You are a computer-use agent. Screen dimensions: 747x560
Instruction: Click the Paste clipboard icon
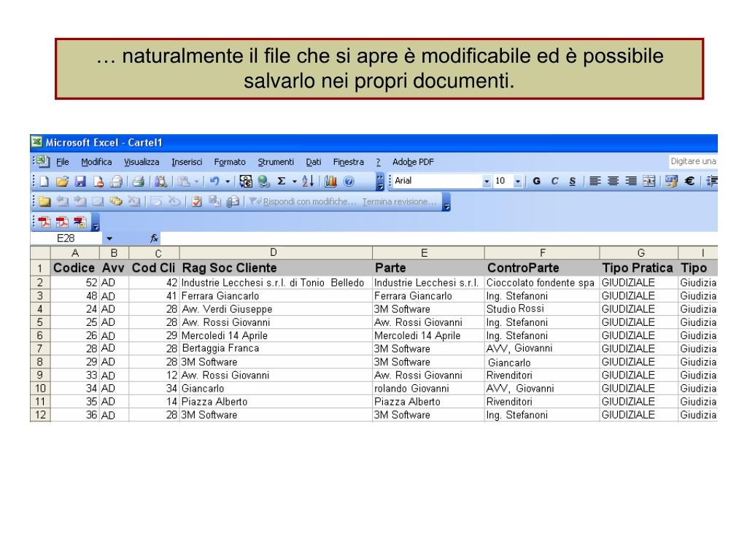pyautogui.click(x=183, y=182)
